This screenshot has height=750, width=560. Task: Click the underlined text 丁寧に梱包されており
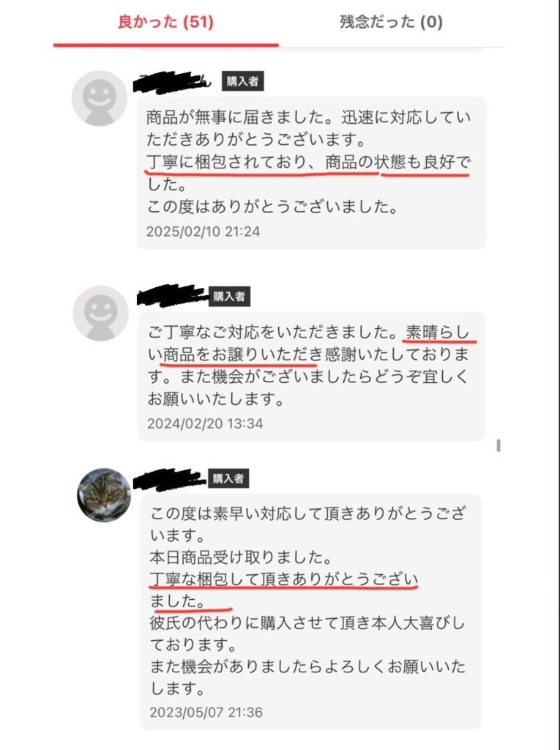pyautogui.click(x=226, y=162)
